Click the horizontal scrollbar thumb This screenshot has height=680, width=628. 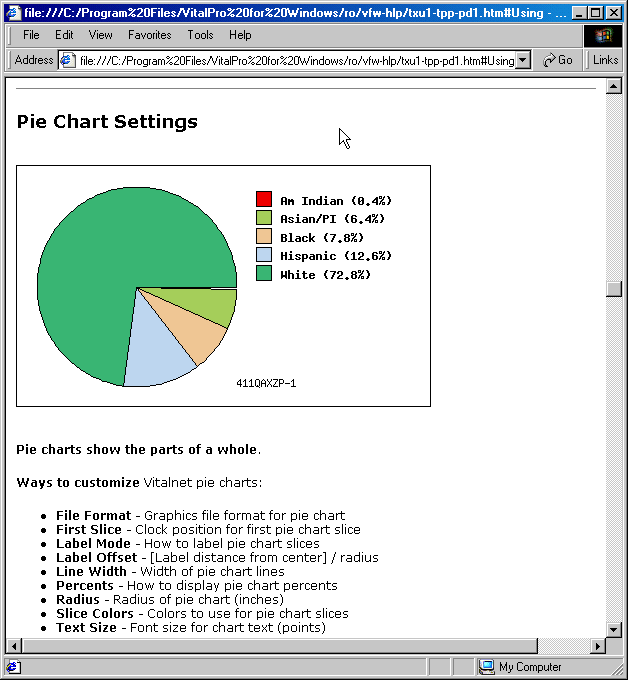pos(280,646)
